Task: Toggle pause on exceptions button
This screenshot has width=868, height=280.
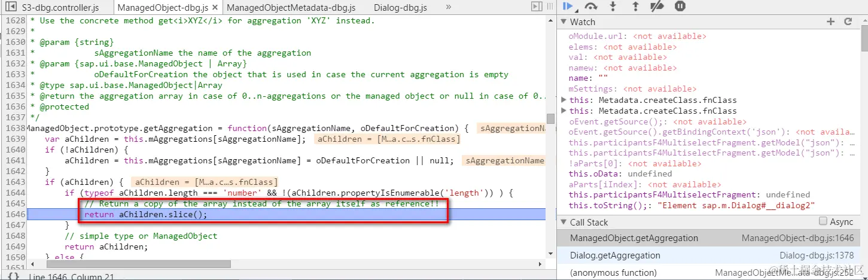Action: click(x=680, y=7)
